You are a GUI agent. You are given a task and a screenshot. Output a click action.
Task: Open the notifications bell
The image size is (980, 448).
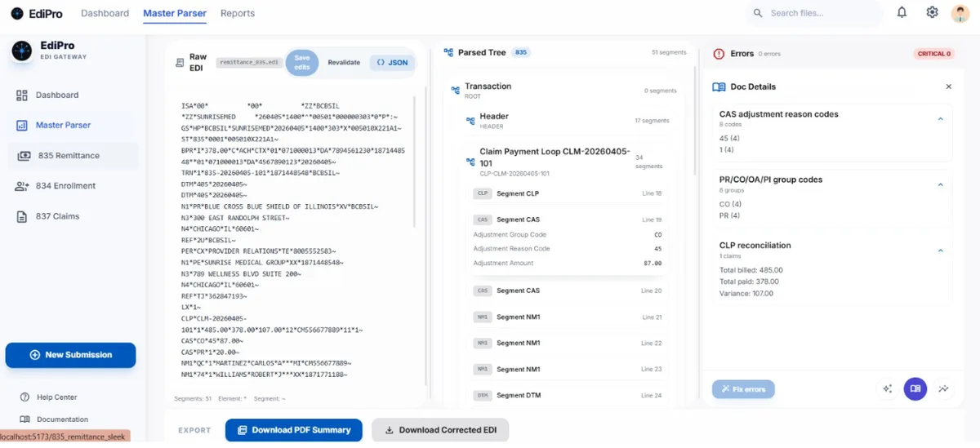coord(902,12)
